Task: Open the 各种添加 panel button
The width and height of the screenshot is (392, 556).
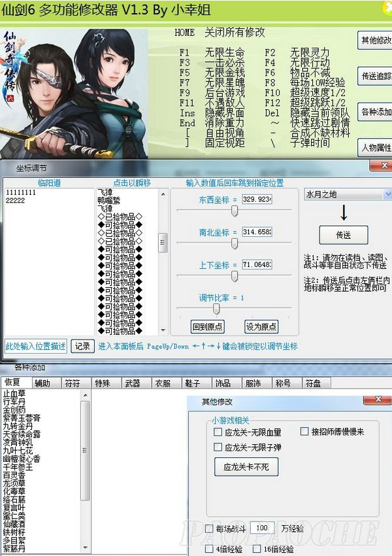Action: coord(376,112)
